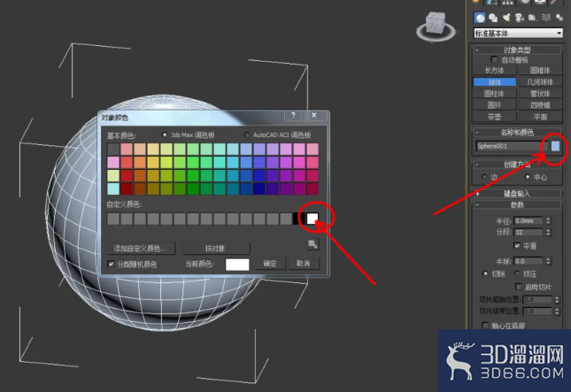
Task: Click the 半球 spinner arrows
Action: coord(548,261)
